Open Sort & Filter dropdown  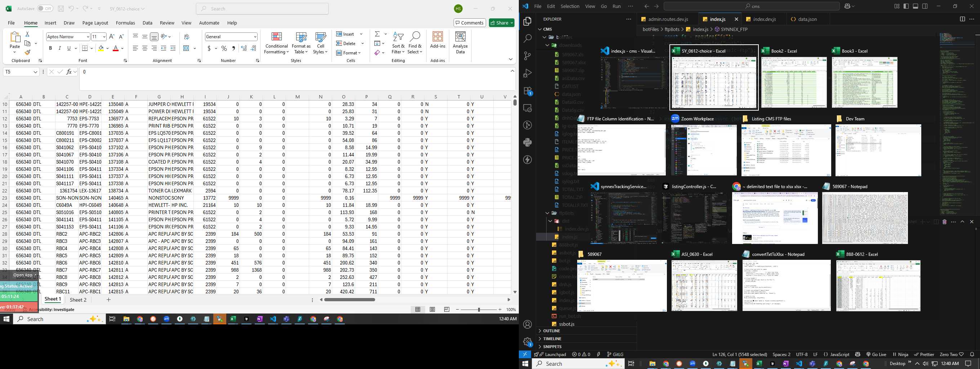[398, 43]
